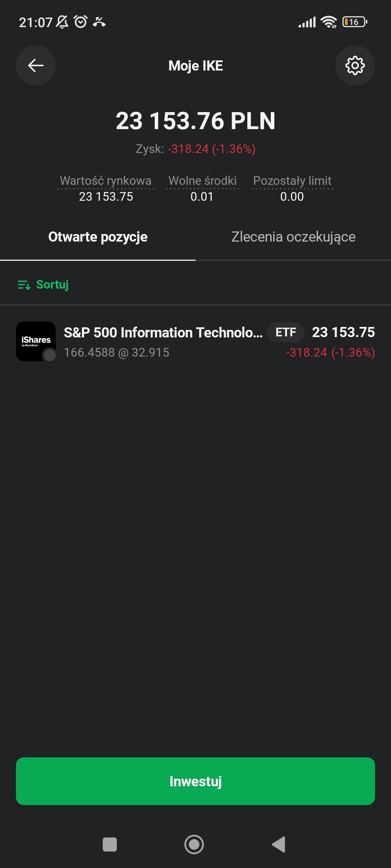Tap the iShares ETF logo

tap(36, 341)
